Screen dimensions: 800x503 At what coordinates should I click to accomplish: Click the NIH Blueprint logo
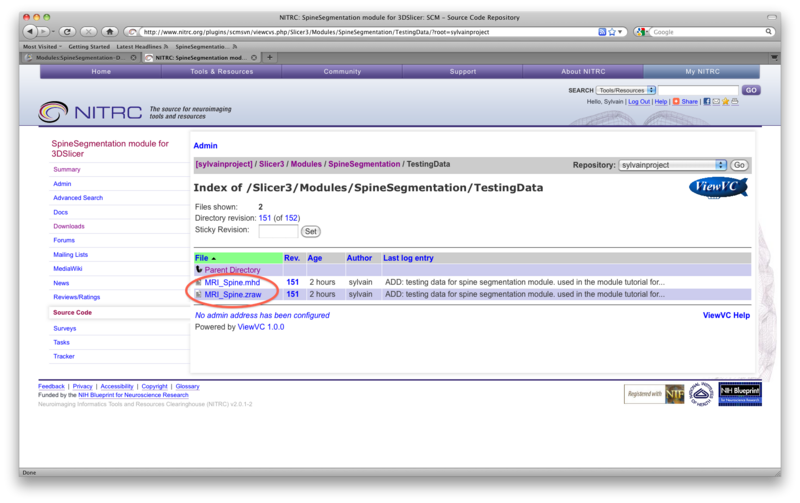click(x=740, y=394)
